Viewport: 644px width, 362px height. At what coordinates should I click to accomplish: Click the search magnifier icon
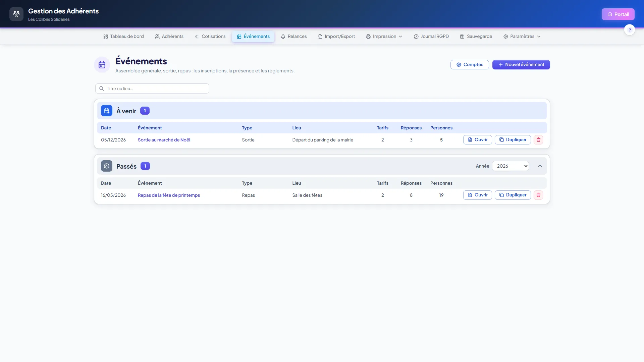click(x=102, y=88)
